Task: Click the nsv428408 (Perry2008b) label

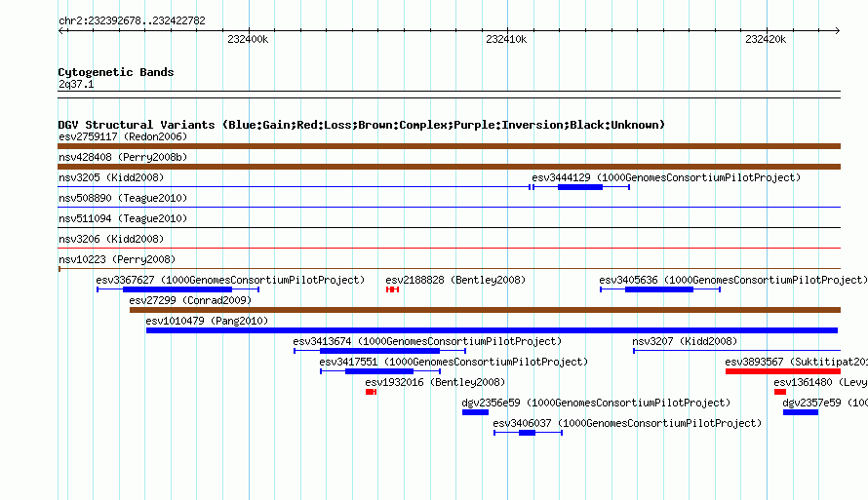Action: click(123, 157)
